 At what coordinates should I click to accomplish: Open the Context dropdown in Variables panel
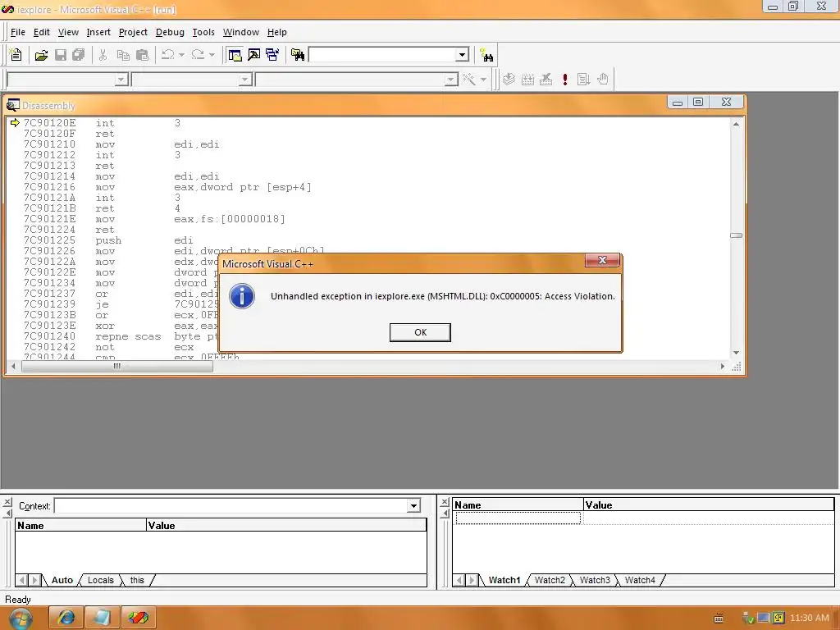(x=413, y=505)
